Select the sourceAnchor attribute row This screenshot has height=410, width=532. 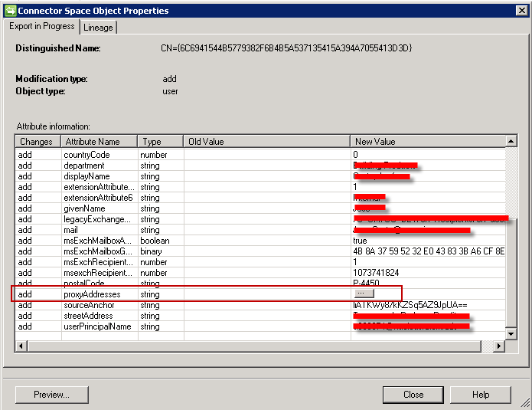tap(260, 305)
